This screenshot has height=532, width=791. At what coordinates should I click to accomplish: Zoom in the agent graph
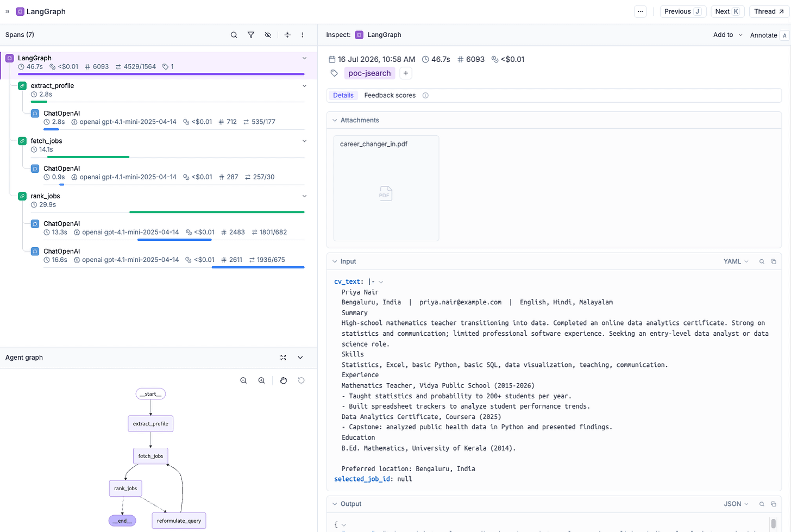pos(261,380)
